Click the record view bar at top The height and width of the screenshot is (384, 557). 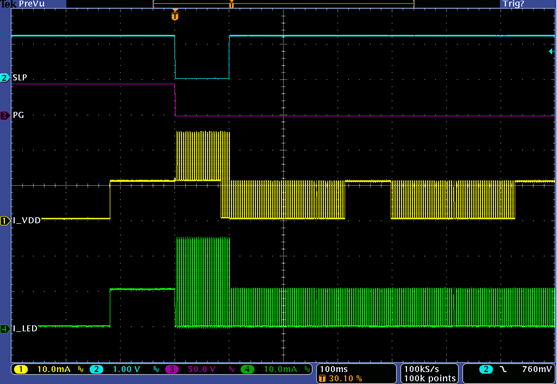tap(283, 4)
